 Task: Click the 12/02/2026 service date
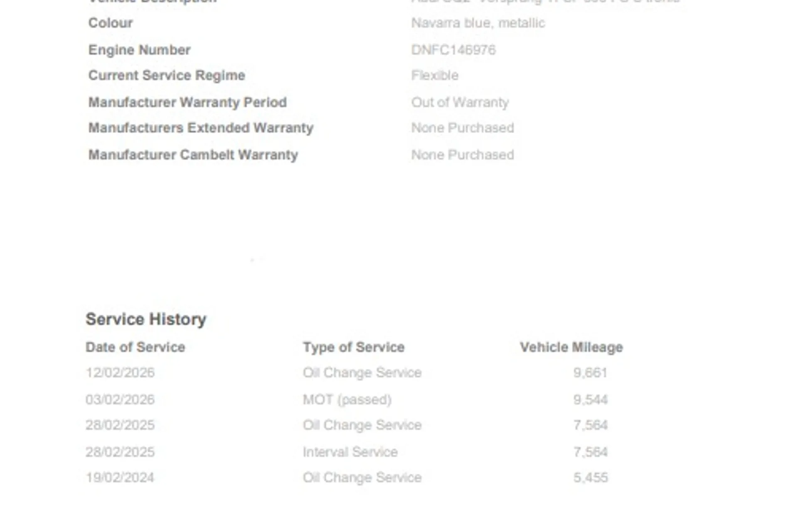click(120, 372)
